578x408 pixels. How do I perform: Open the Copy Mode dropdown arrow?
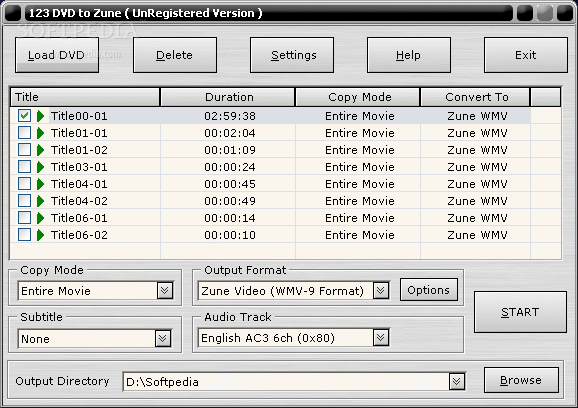tap(165, 291)
